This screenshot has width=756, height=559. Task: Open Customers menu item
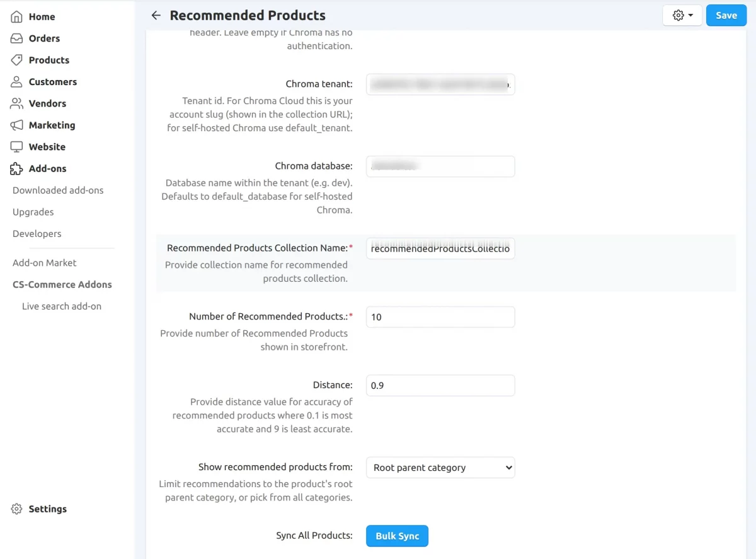53,82
